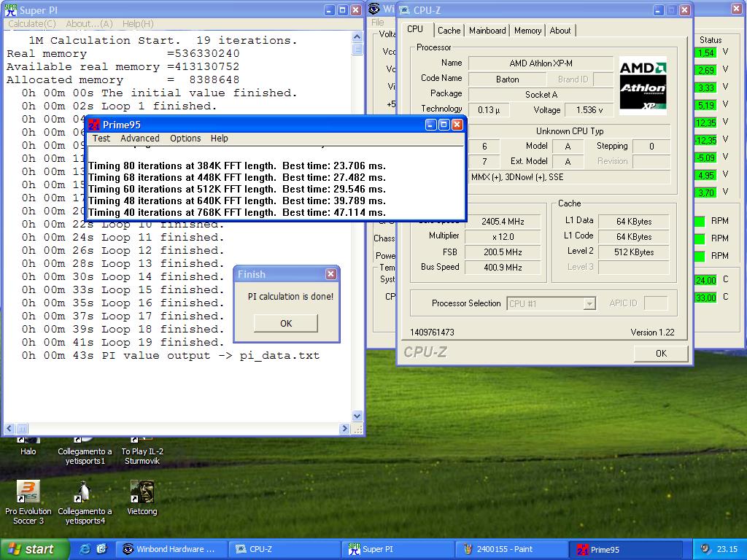Viewport: 747px width, 560px height.
Task: Open the Advanced menu in Prime95
Action: point(139,138)
